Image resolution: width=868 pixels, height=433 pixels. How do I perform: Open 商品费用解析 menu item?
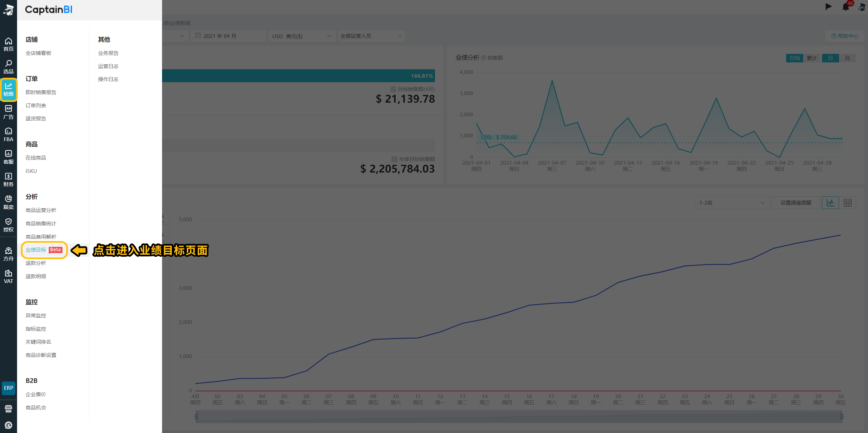click(41, 237)
